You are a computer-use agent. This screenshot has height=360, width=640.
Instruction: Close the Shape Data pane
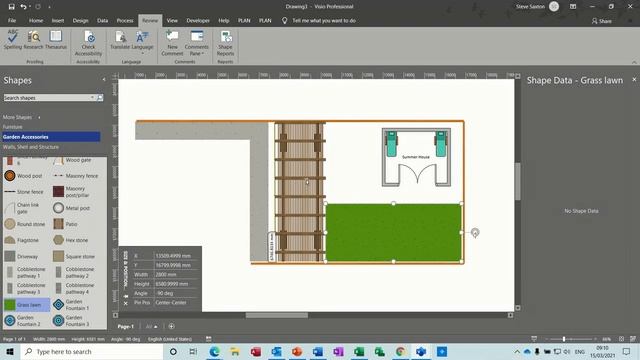tap(634, 80)
